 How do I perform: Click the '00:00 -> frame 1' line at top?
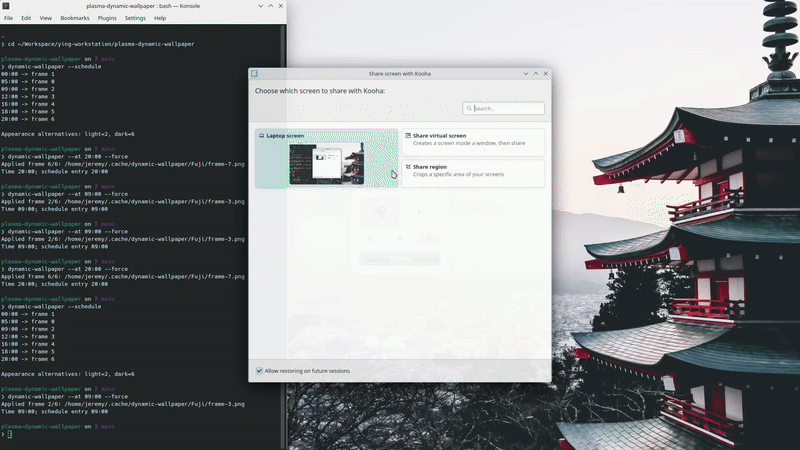click(x=28, y=74)
